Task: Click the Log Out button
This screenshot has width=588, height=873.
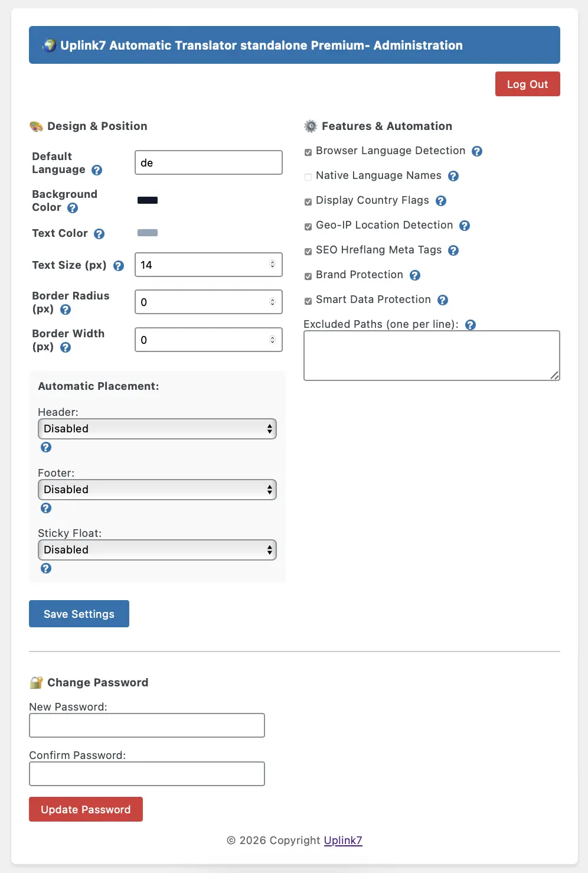Action: tap(528, 84)
